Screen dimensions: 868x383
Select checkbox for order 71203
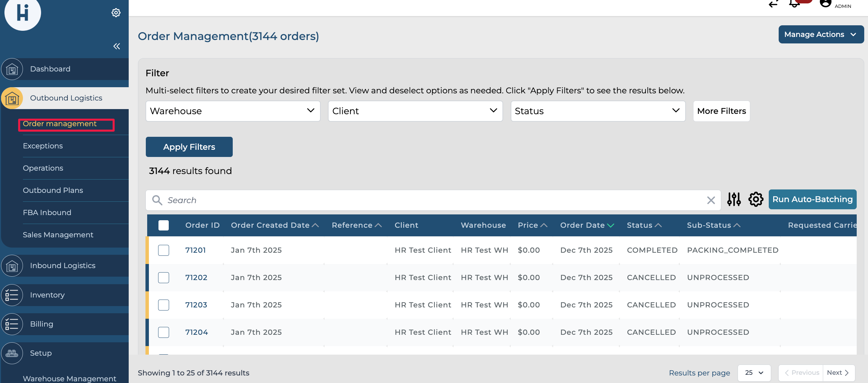(164, 305)
